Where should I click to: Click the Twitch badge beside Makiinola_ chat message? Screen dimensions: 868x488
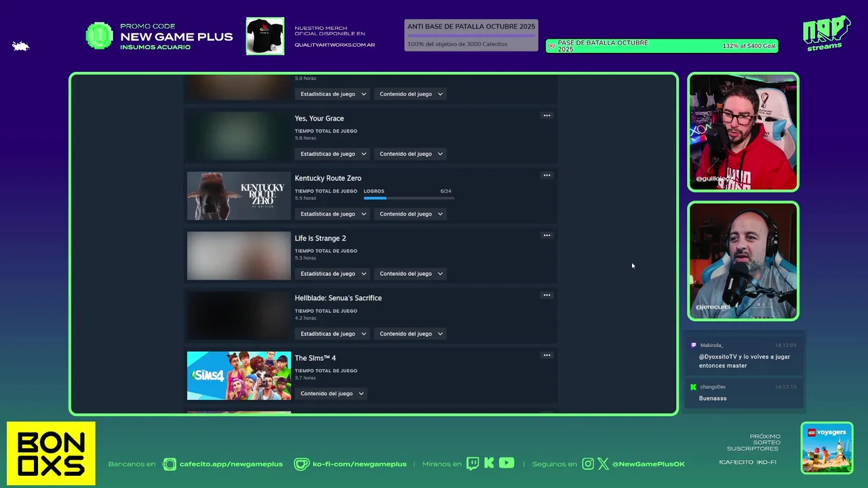(x=694, y=345)
